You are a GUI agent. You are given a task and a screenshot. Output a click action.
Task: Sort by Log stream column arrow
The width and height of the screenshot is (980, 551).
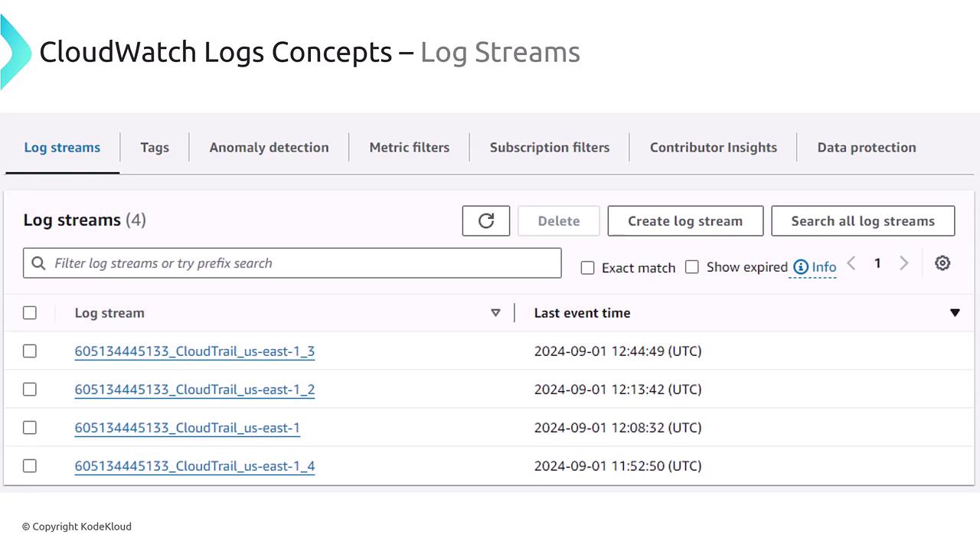point(495,313)
